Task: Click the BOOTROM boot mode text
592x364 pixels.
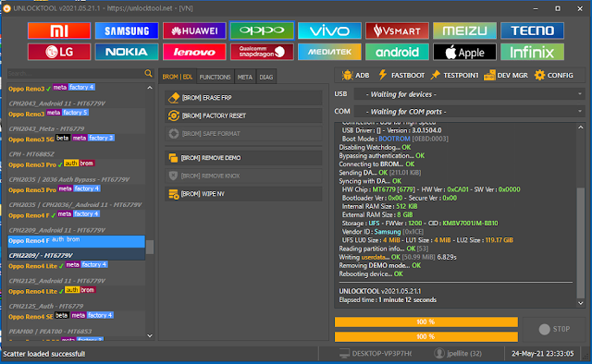Action: pyautogui.click(x=394, y=139)
